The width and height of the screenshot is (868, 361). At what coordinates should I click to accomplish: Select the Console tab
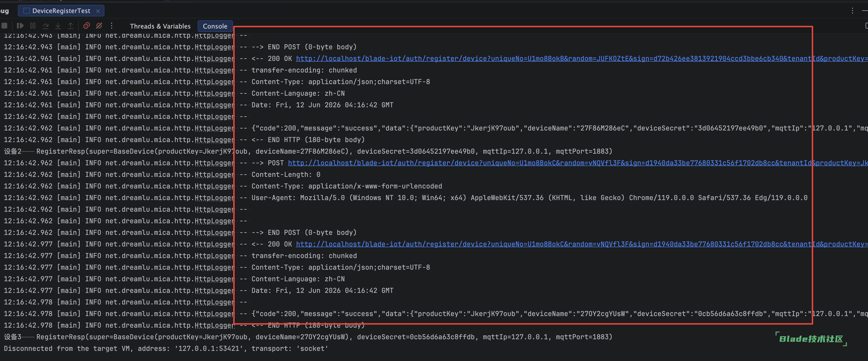[x=215, y=26]
